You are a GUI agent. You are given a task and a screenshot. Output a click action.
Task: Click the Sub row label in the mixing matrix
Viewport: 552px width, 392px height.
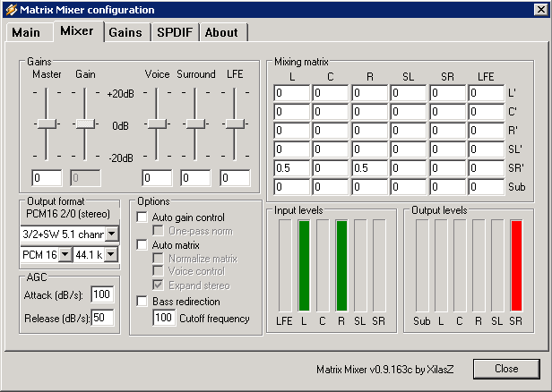[516, 186]
